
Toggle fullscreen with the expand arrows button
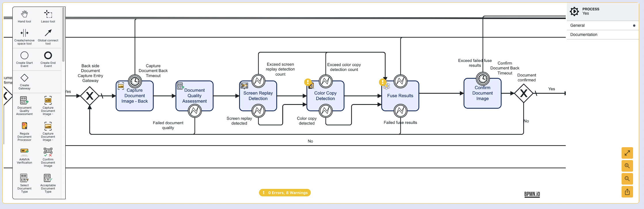click(627, 153)
